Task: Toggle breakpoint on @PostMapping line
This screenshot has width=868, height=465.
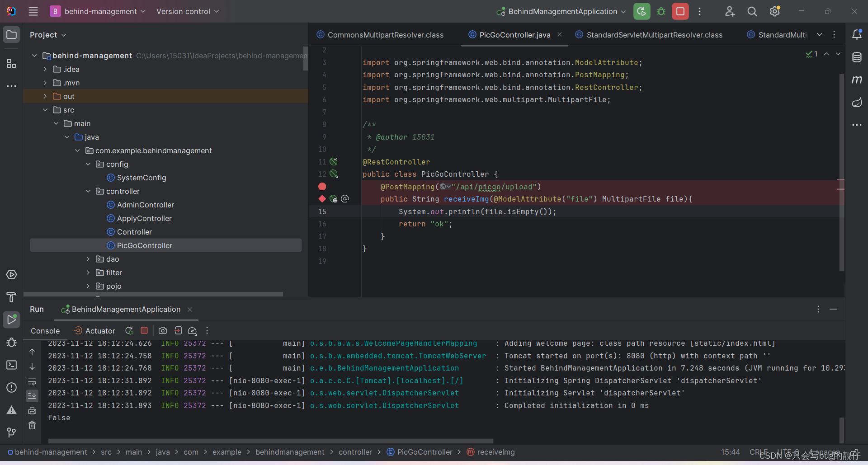Action: point(322,187)
